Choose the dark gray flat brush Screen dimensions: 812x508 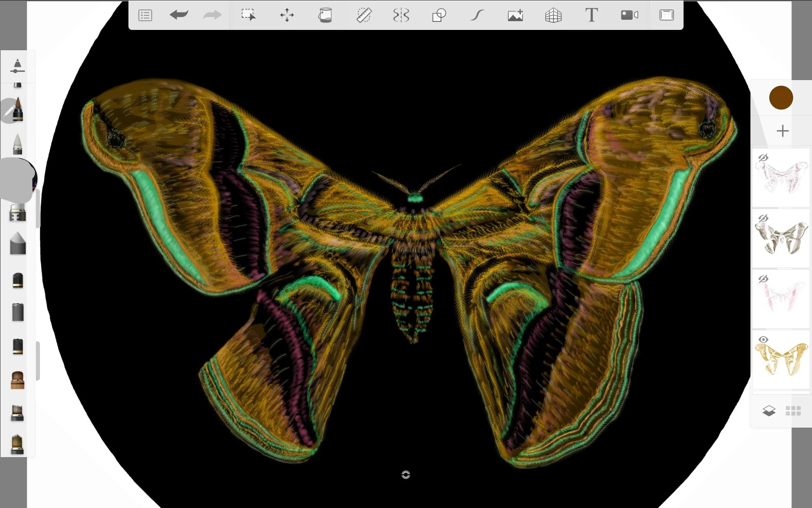[x=18, y=312]
